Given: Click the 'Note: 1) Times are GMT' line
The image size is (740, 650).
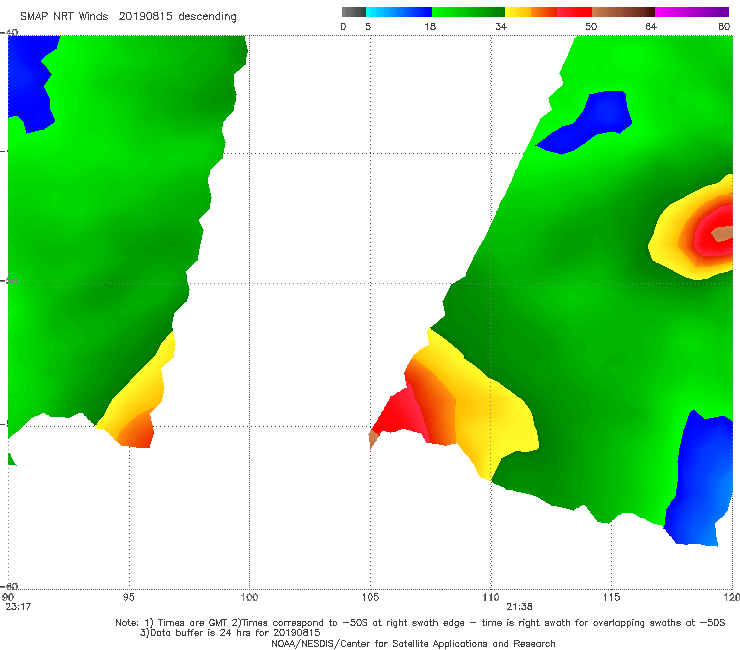Looking at the screenshot, I should (420, 623).
